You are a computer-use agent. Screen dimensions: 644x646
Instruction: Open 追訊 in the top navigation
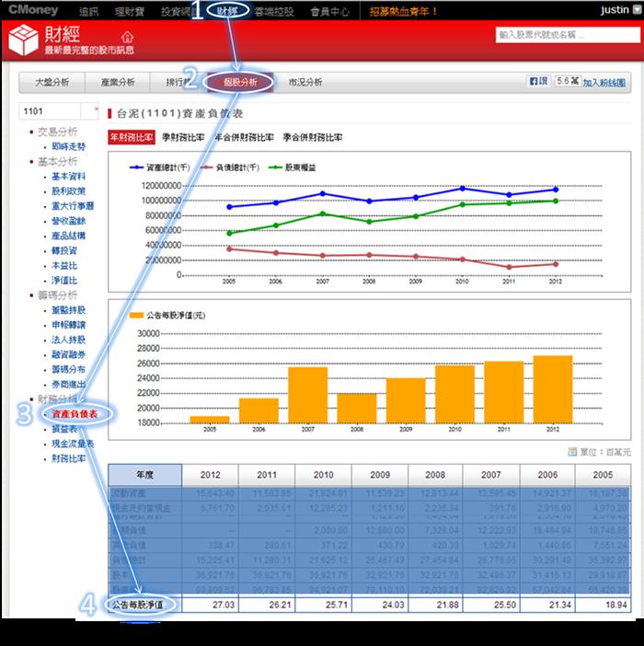point(88,12)
